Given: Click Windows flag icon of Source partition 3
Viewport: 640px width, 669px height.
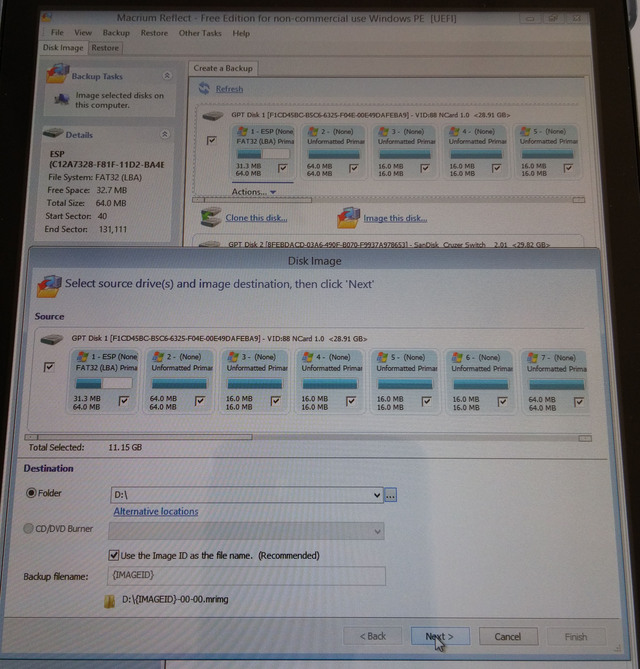Looking at the screenshot, I should click(x=233, y=356).
